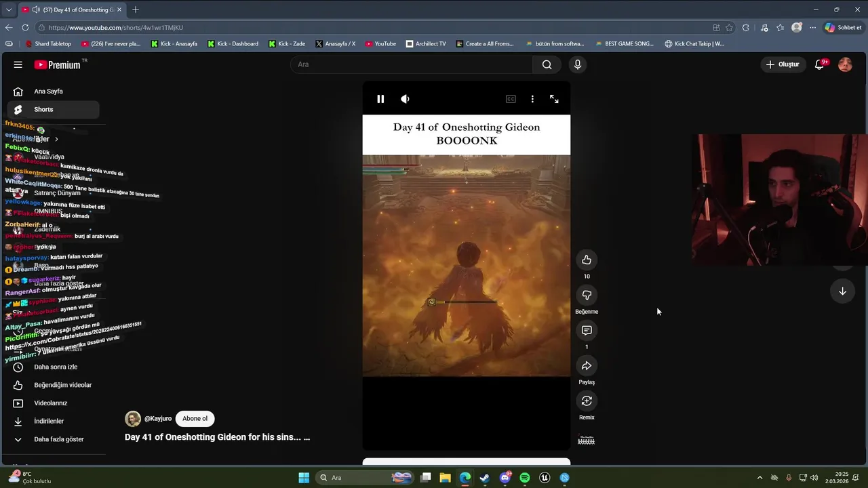This screenshot has width=868, height=488.
Task: Open Spotify from the taskbar
Action: (524, 478)
